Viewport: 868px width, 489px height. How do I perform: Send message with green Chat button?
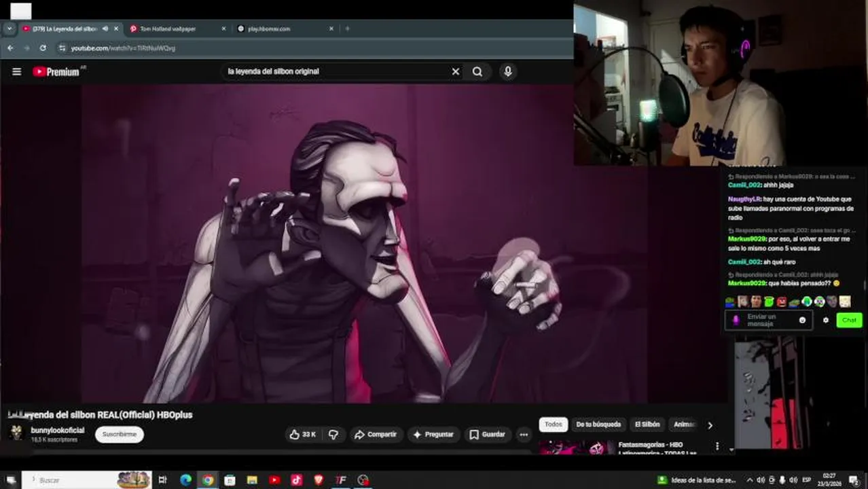[x=849, y=320]
